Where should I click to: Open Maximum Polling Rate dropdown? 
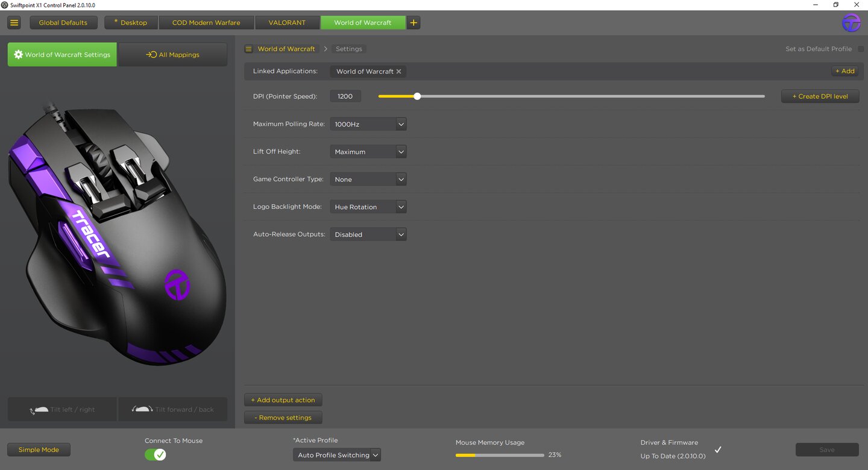368,124
